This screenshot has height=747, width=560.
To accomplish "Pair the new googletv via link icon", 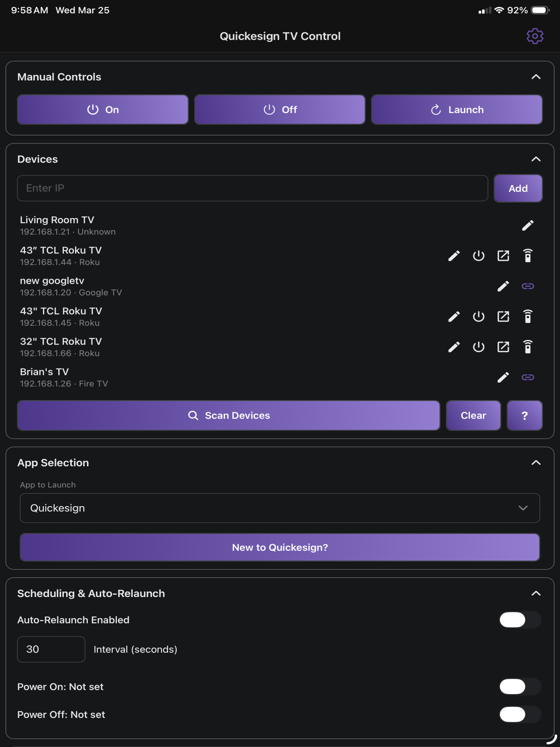I will 528,286.
